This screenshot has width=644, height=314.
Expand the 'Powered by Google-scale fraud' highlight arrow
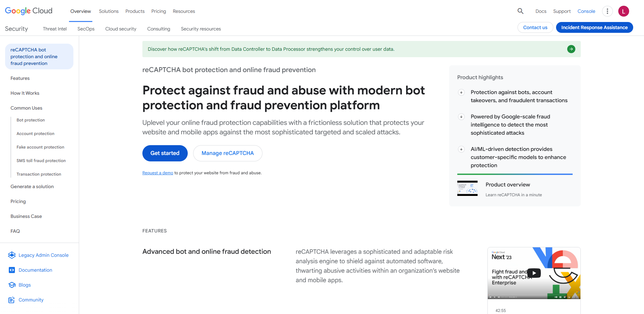click(461, 117)
